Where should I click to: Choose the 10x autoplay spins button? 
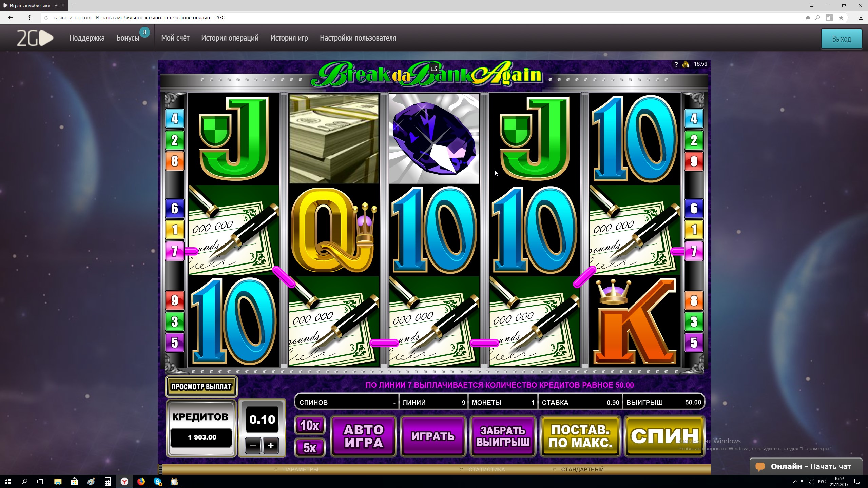click(x=309, y=425)
